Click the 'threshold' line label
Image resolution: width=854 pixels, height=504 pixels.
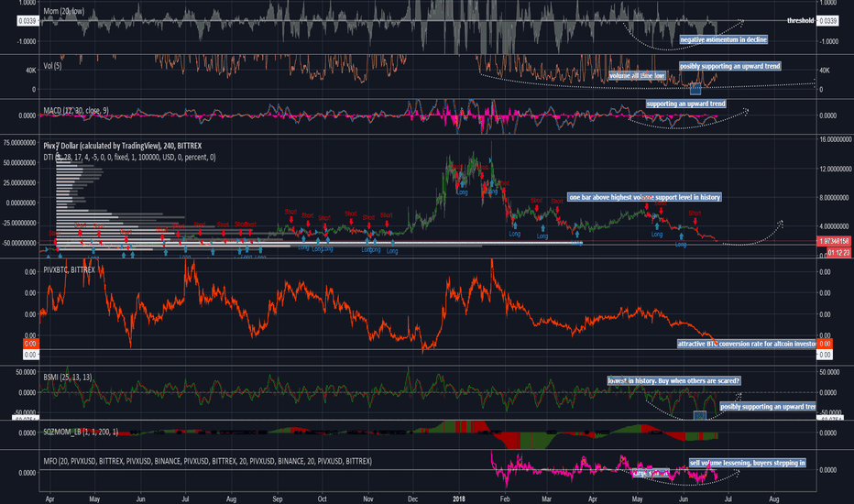coord(800,21)
